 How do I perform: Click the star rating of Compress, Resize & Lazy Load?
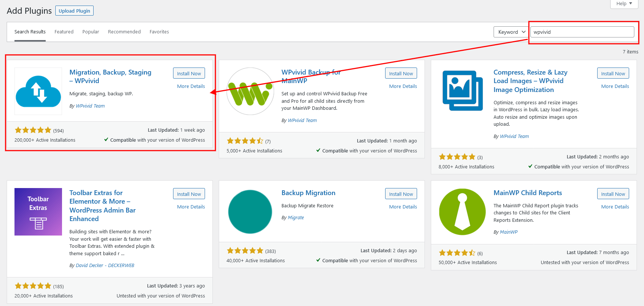coord(457,157)
